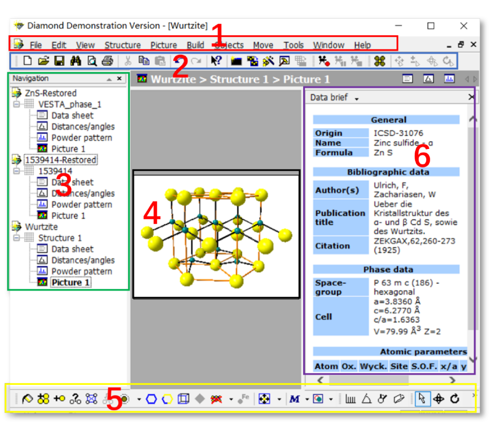Screen dimensions: 491x448
Task: Click the blue hexagon polyhedra icon
Action: pyautogui.click(x=151, y=399)
